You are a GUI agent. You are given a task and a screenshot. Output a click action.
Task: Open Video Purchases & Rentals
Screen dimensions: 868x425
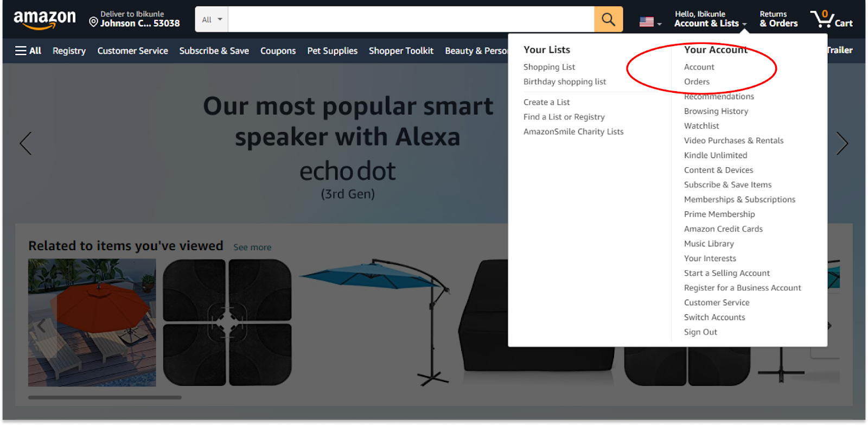(x=733, y=140)
